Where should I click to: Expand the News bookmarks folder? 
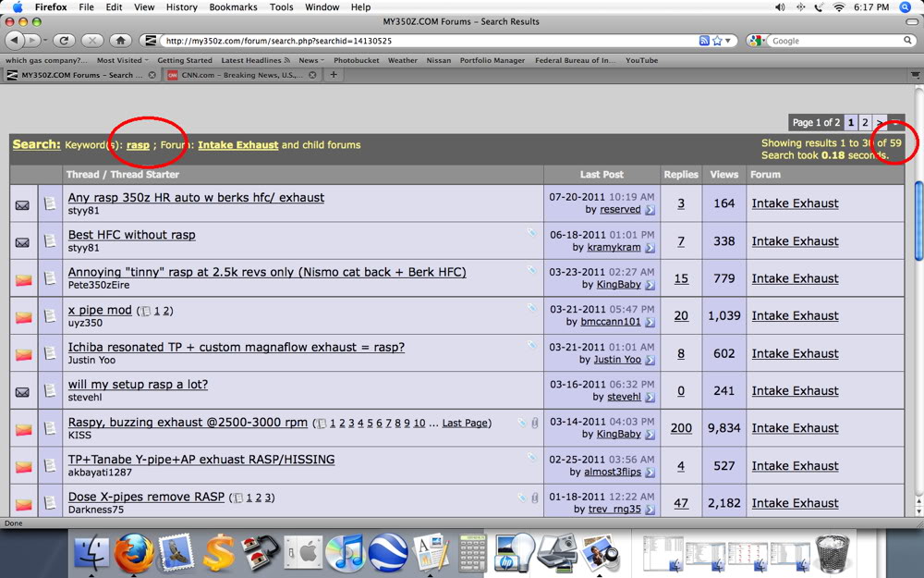(x=311, y=60)
